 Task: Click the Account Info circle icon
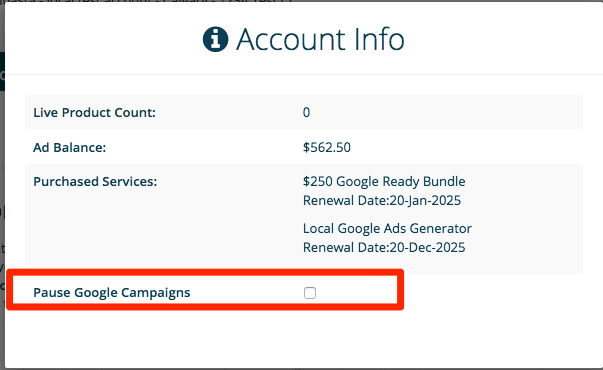[215, 39]
